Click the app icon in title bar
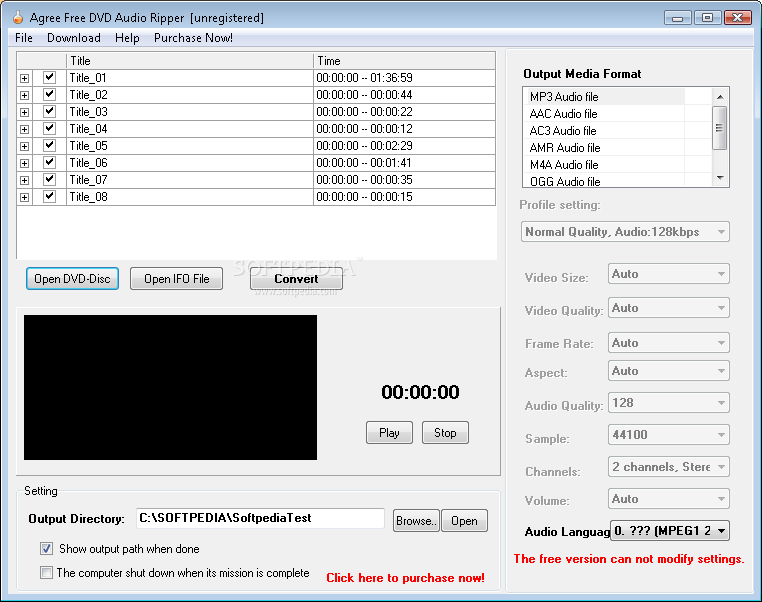Viewport: 762px width, 602px height. pos(17,17)
